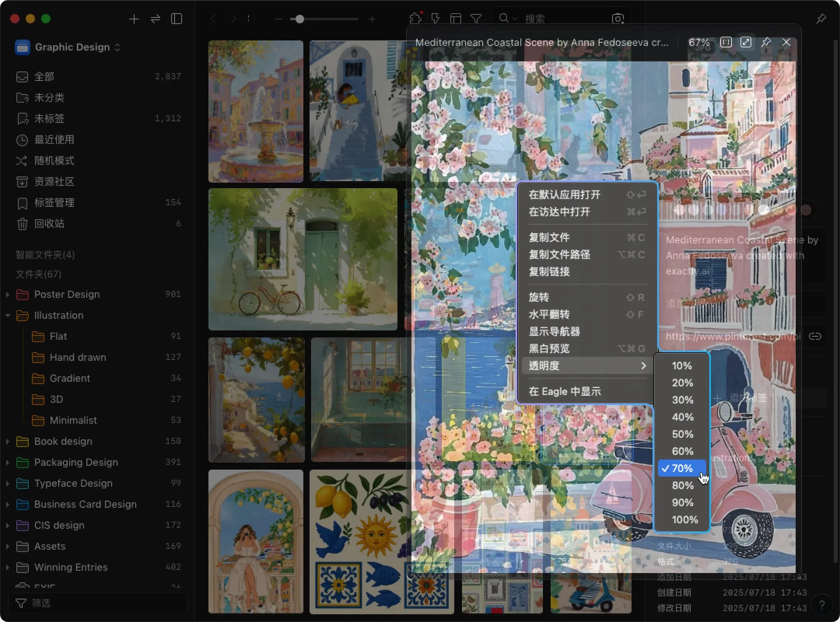Click the 筛选 filter field at sidebar bottom

(98, 603)
